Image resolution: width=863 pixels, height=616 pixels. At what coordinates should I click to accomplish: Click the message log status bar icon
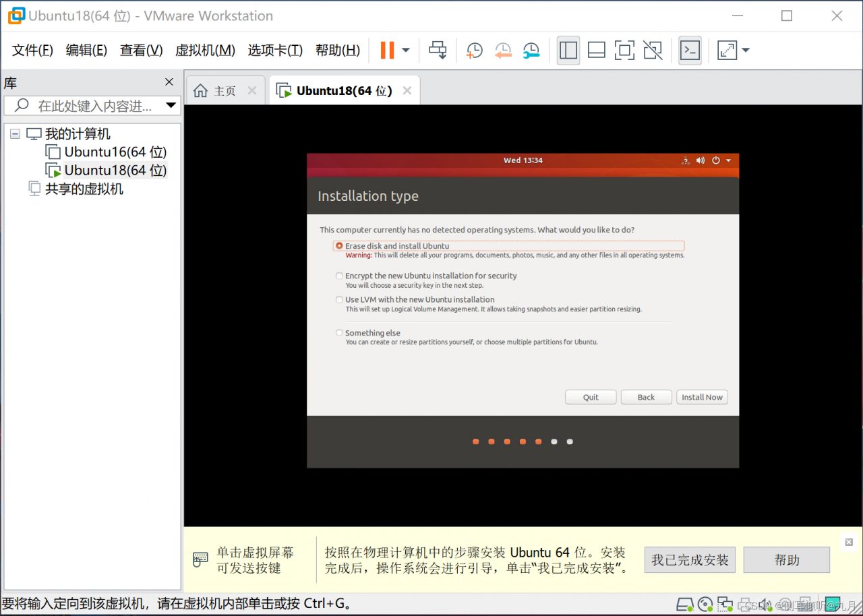(x=833, y=603)
